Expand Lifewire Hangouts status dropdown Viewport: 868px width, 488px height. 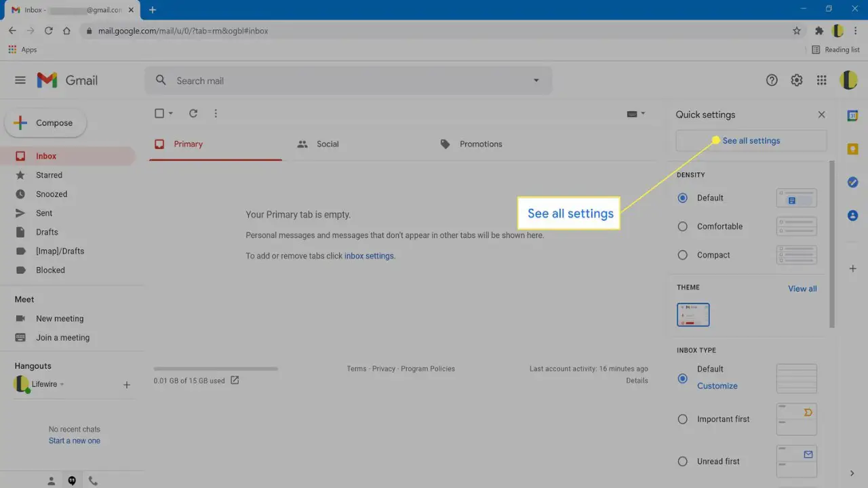tap(62, 384)
